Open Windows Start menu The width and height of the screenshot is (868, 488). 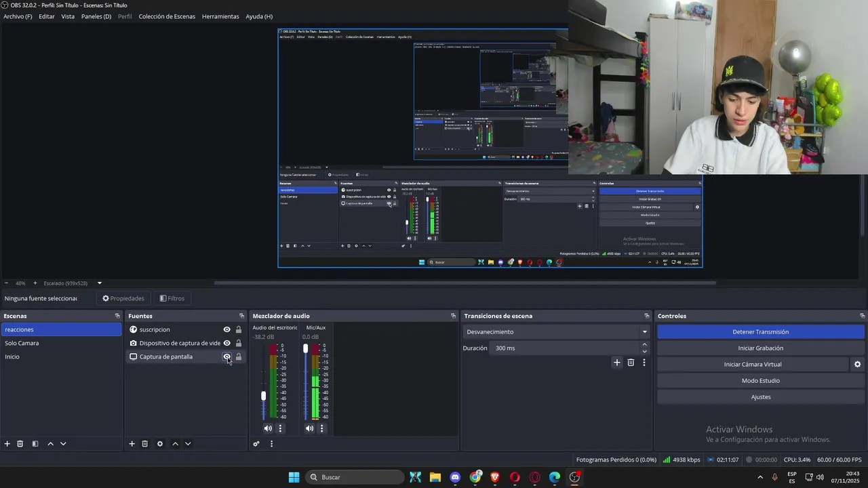(x=294, y=477)
